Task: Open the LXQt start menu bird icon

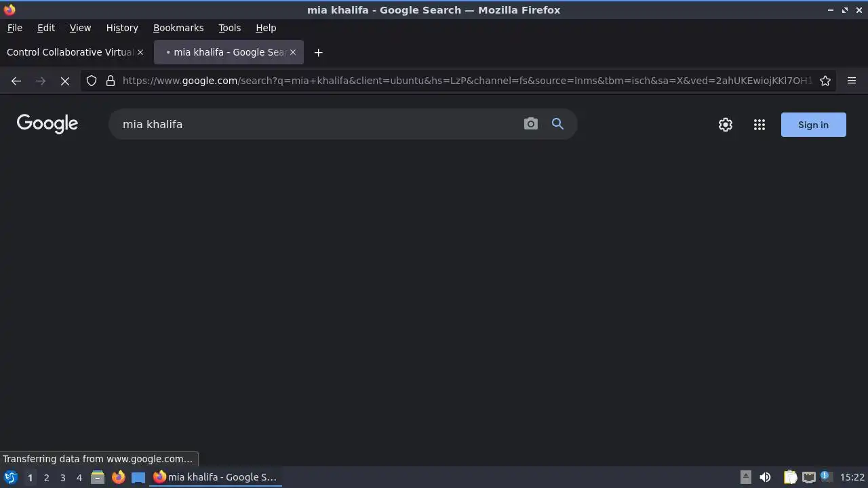Action: [x=11, y=477]
